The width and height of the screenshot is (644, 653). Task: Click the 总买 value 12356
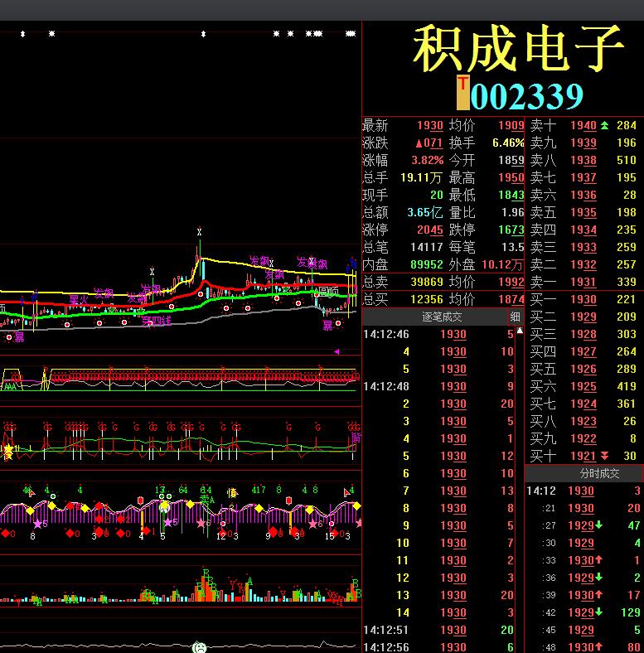(x=427, y=299)
